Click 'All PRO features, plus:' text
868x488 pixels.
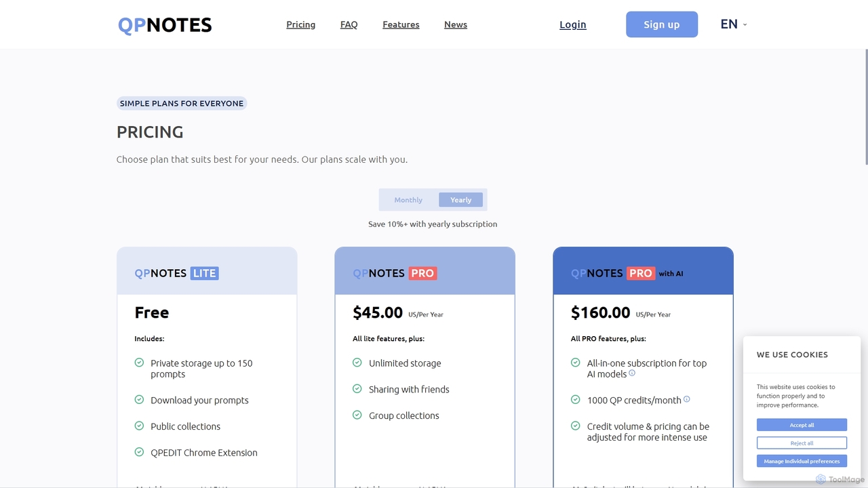(608, 338)
